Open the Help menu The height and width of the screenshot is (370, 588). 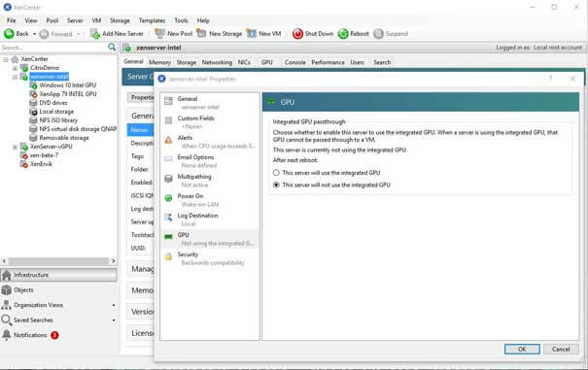(x=203, y=20)
